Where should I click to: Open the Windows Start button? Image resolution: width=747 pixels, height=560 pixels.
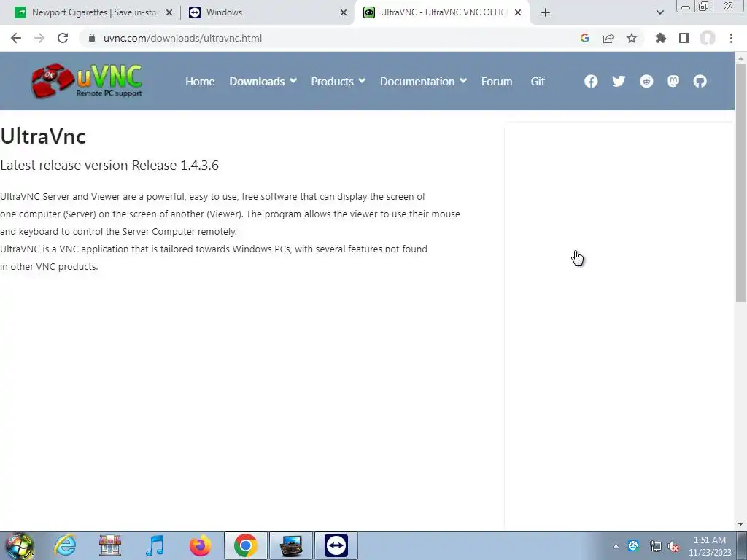pyautogui.click(x=19, y=545)
